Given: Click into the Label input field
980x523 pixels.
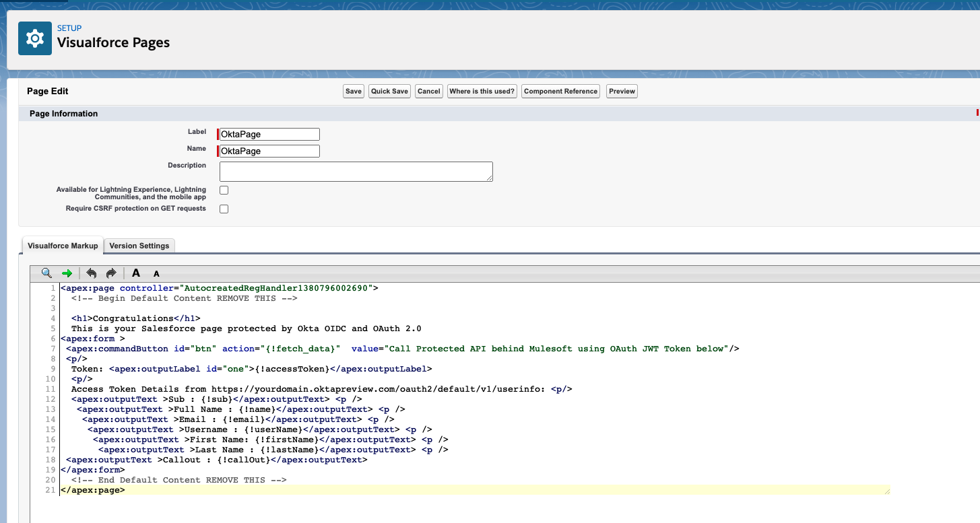Looking at the screenshot, I should [269, 135].
